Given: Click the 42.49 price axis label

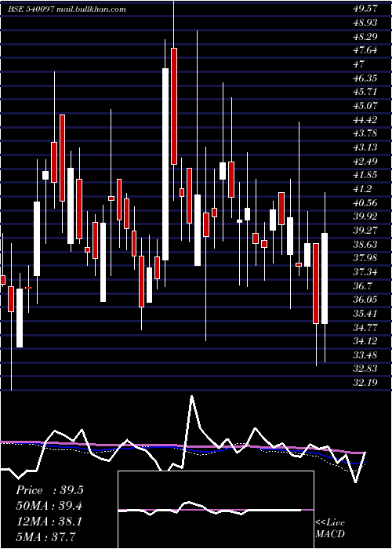Looking at the screenshot, I should click(365, 162).
